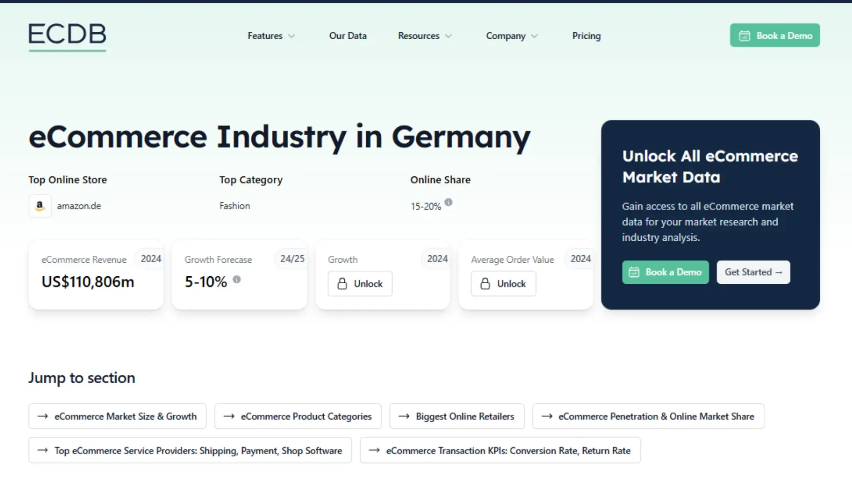Click the info icon next to Online Share 15-20%
The image size is (852, 504).
448,202
